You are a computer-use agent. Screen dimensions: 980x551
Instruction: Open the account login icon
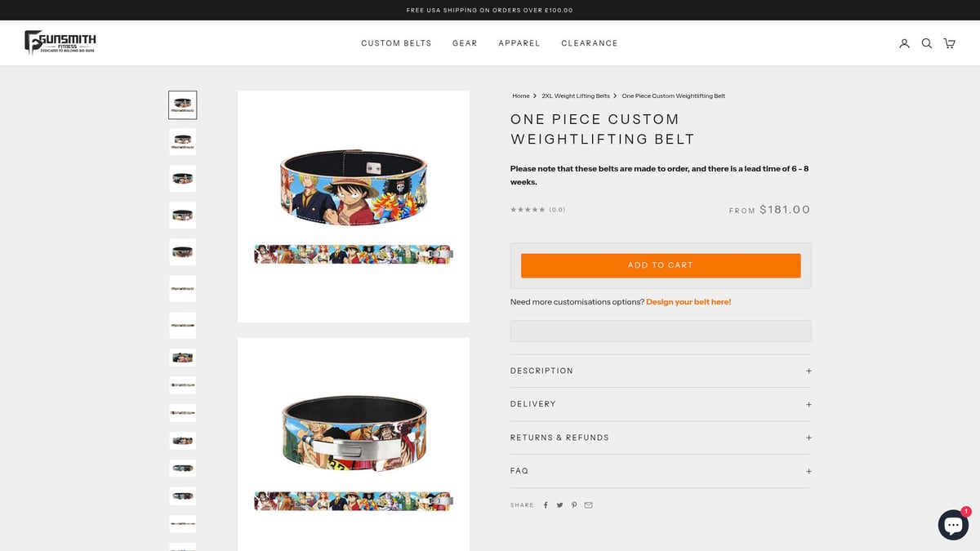coord(904,43)
